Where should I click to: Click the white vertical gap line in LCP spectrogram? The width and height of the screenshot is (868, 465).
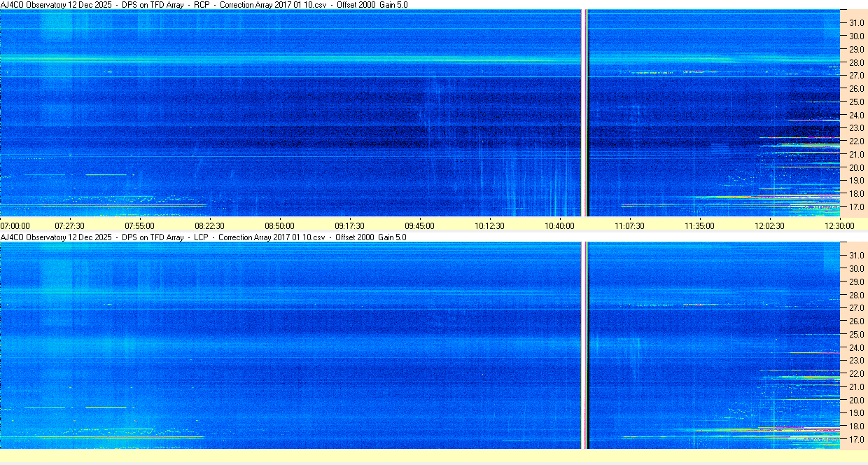584,345
